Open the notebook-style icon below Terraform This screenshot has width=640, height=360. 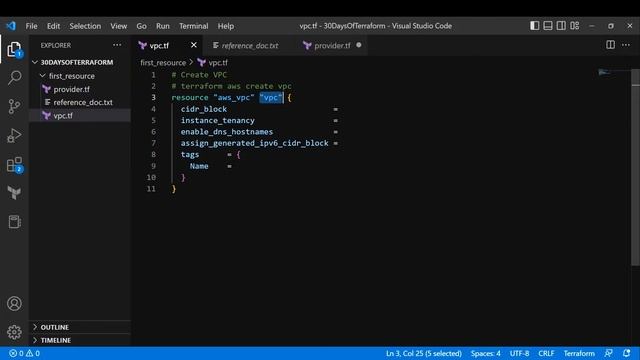coord(14,222)
